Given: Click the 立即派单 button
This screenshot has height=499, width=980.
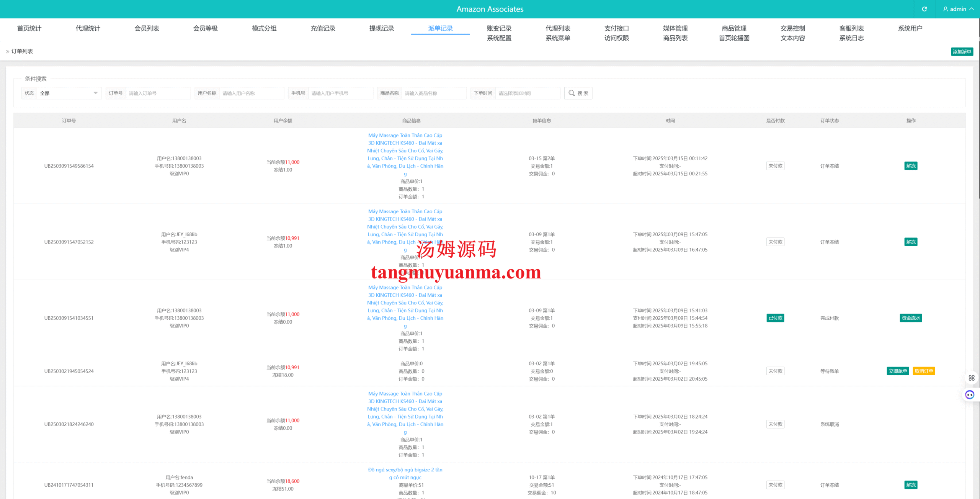Looking at the screenshot, I should [x=898, y=371].
